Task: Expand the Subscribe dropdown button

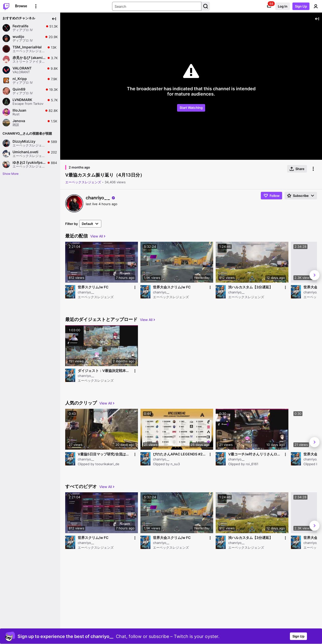Action: (x=301, y=196)
